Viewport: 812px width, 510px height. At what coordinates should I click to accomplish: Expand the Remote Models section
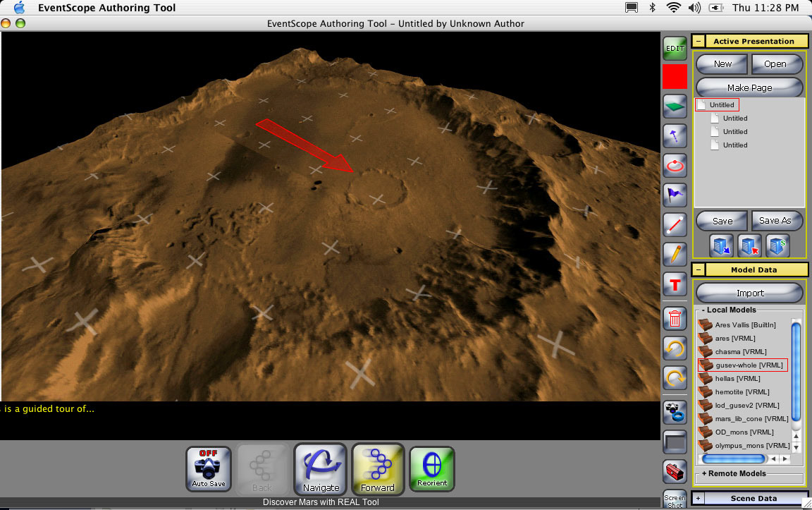[704, 473]
